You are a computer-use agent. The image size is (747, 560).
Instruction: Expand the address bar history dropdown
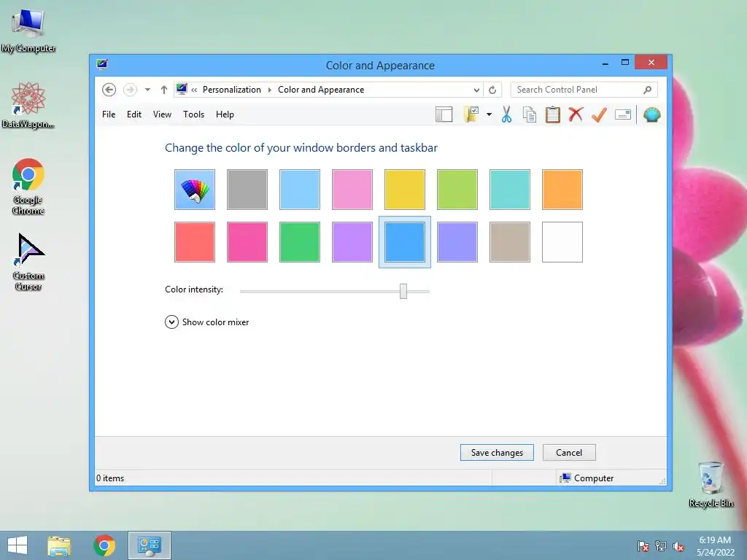click(x=476, y=90)
